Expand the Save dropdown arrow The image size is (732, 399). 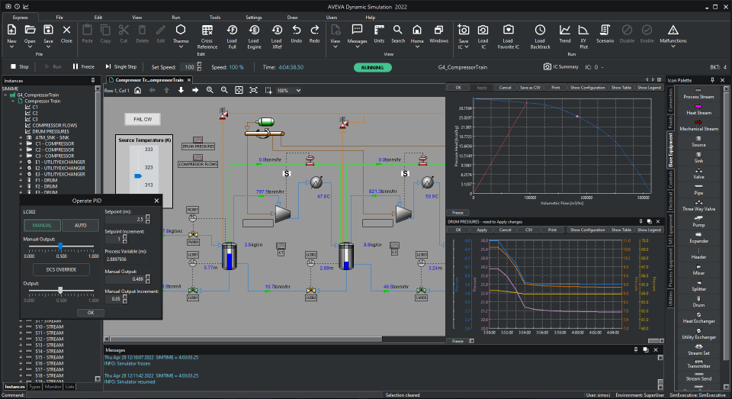48,47
